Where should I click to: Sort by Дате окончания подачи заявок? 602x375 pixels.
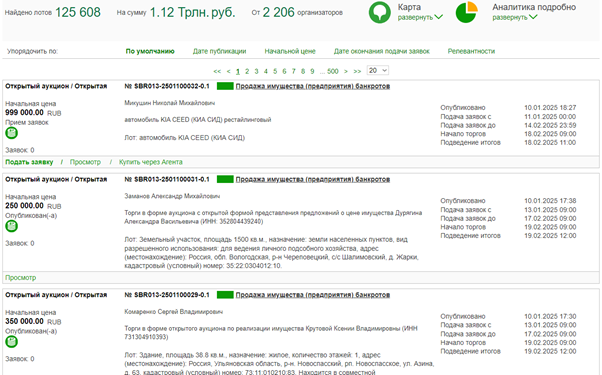pyautogui.click(x=382, y=51)
